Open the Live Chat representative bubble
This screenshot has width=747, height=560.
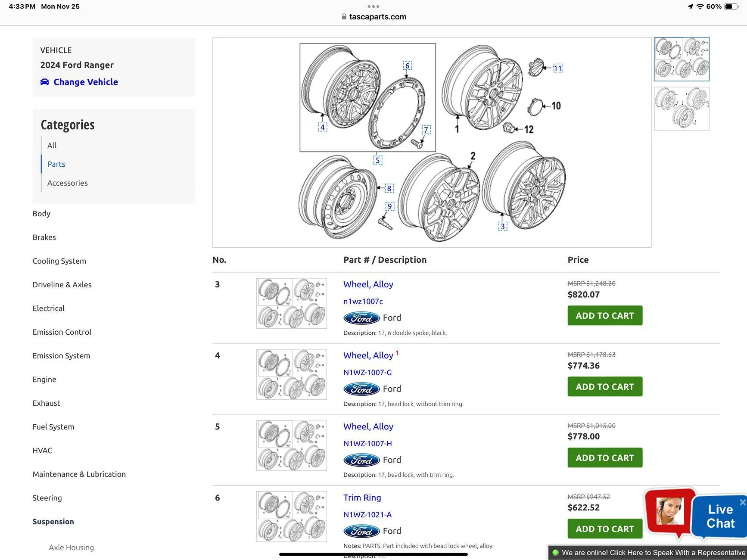click(670, 511)
